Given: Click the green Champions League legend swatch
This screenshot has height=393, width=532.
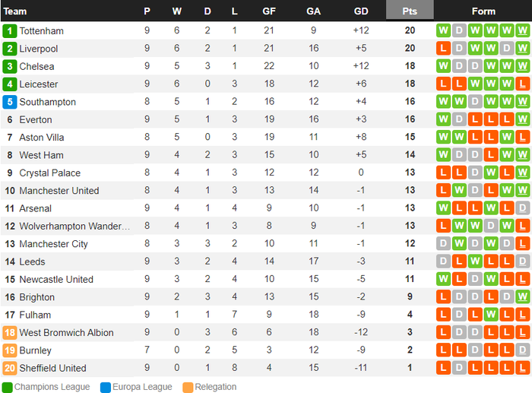Looking at the screenshot, I should [x=7, y=387].
